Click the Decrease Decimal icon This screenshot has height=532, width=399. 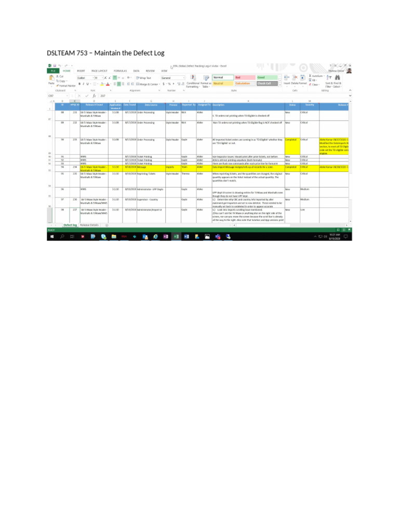pyautogui.click(x=183, y=84)
